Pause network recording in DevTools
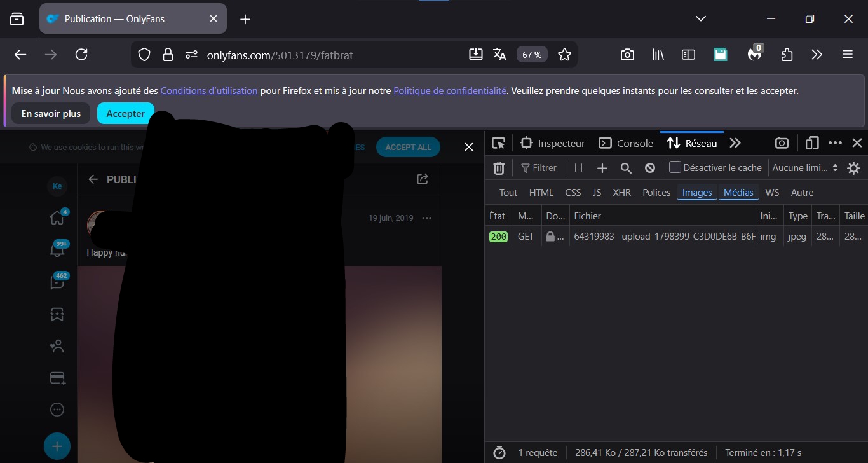Viewport: 868px width, 463px height. [x=578, y=168]
